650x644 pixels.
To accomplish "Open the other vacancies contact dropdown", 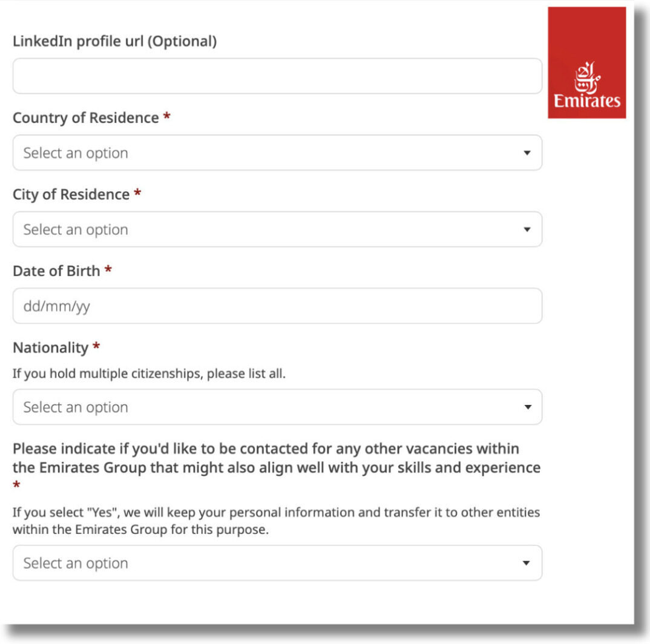I will point(277,563).
